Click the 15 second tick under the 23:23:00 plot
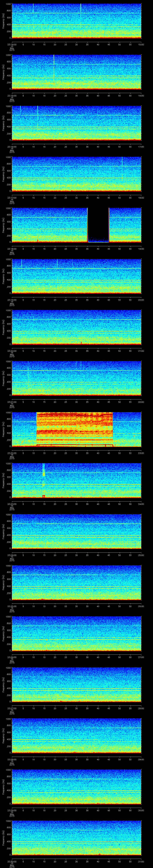 pyautogui.click(x=44, y=504)
